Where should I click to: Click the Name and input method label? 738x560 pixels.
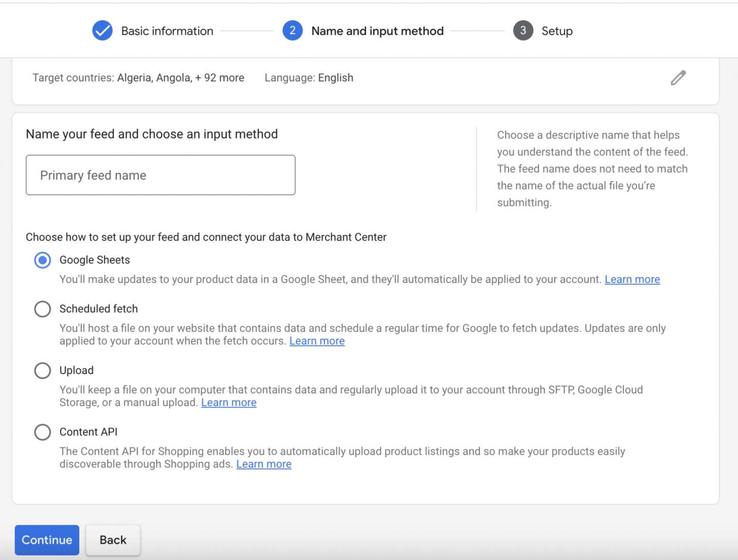point(377,31)
